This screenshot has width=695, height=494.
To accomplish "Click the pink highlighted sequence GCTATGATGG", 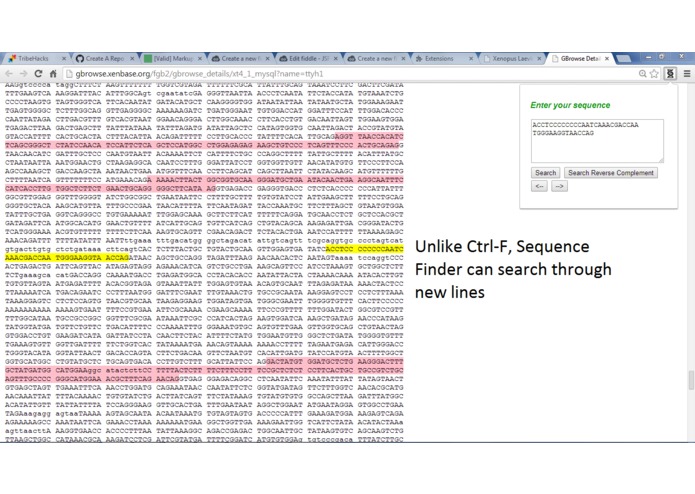I will coord(28,370).
